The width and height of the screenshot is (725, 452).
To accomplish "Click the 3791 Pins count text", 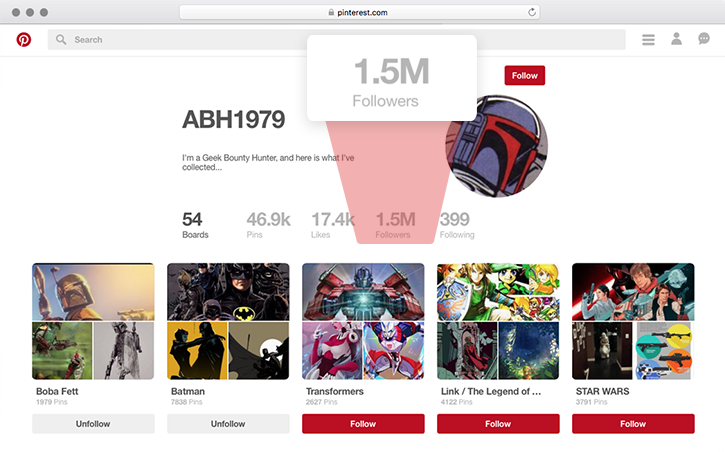I will pyautogui.click(x=591, y=402).
